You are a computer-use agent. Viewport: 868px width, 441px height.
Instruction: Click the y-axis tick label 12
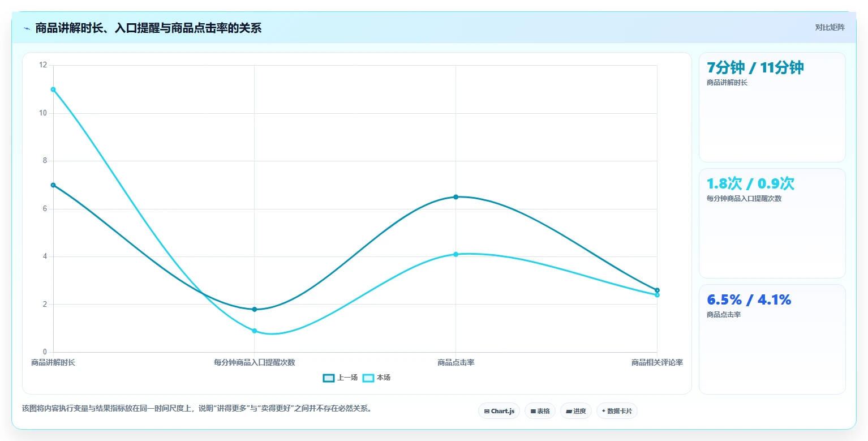[43, 65]
